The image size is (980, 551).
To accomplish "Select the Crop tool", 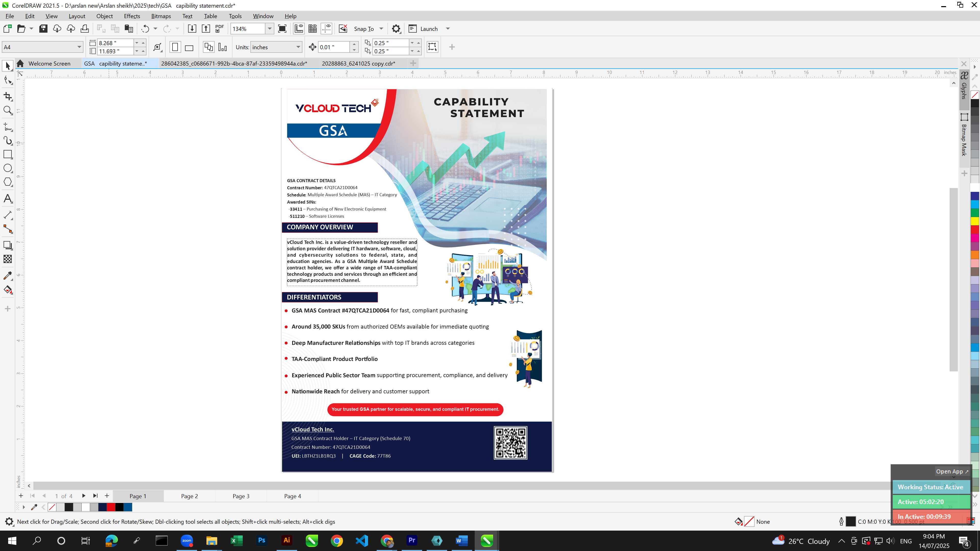I will click(8, 96).
